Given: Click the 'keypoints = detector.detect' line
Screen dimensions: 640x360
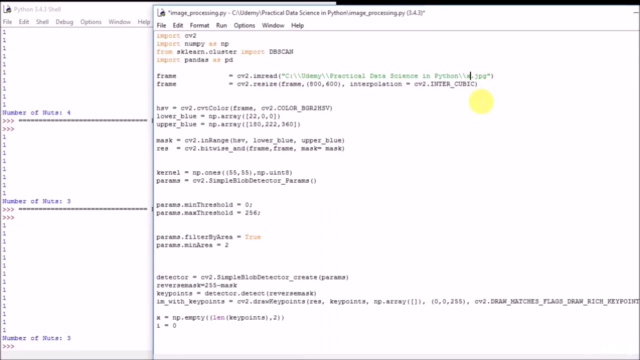Looking at the screenshot, I should (236, 293).
